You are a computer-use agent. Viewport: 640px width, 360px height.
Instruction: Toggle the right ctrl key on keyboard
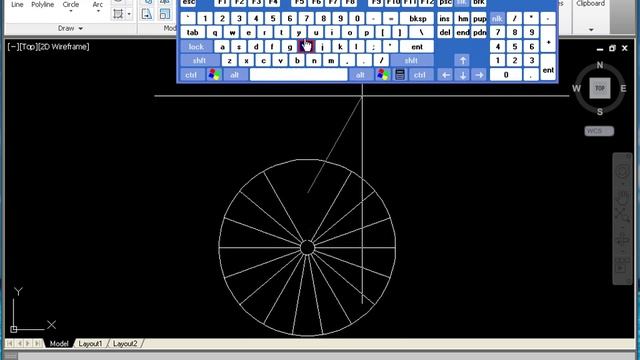tap(420, 75)
